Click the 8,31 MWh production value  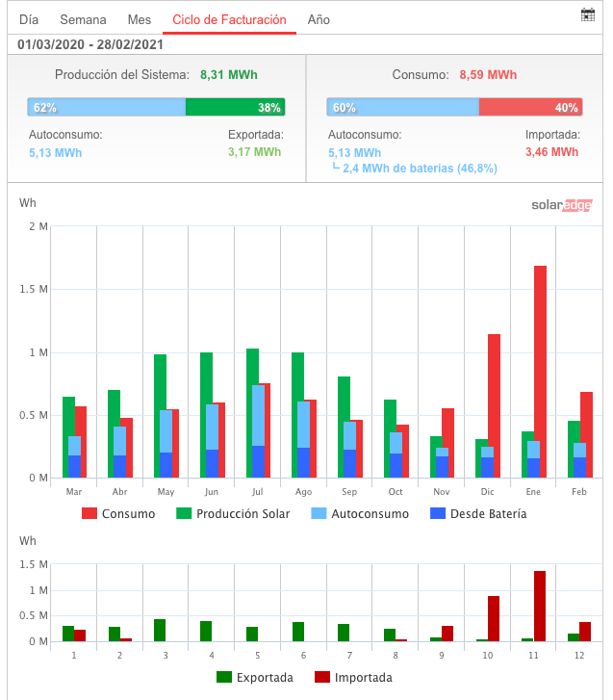[229, 74]
